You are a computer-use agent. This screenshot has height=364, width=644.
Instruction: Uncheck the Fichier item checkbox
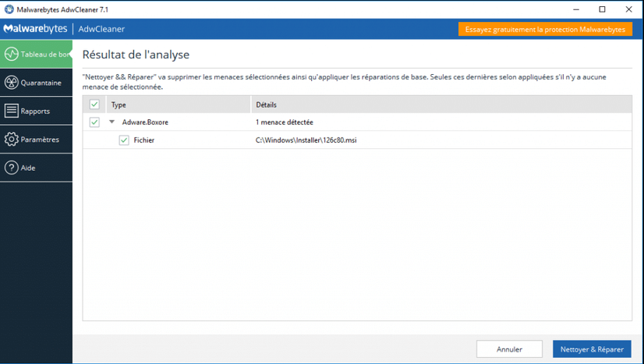click(124, 140)
